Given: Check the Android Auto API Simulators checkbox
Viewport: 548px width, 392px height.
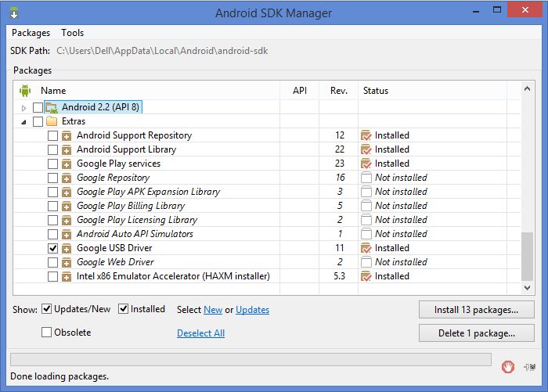Looking at the screenshot, I should [x=52, y=234].
